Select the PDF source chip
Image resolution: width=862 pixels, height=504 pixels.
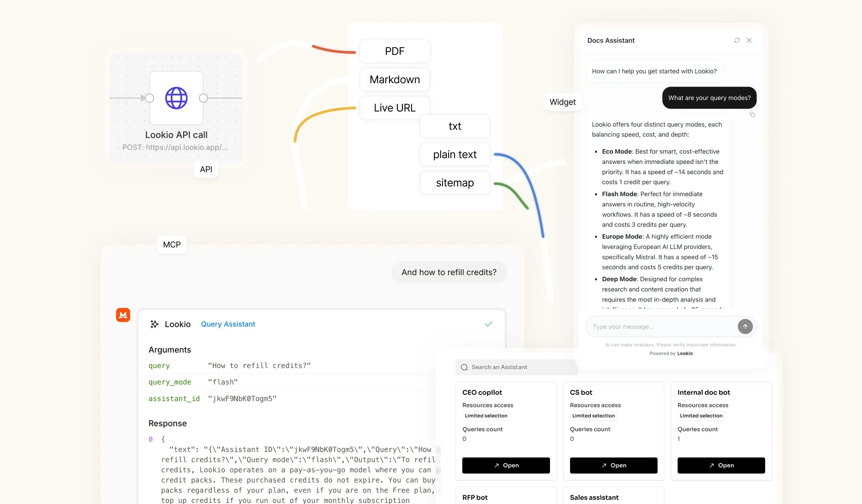395,51
